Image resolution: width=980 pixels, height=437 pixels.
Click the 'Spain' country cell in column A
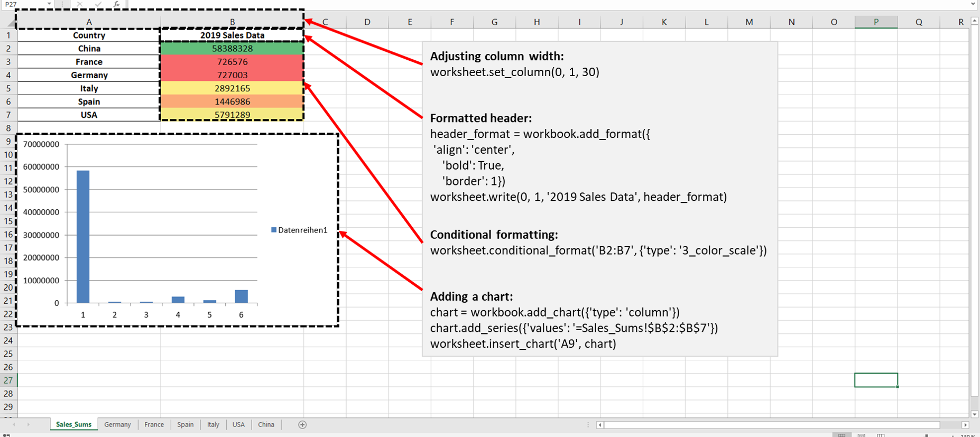[x=89, y=101]
